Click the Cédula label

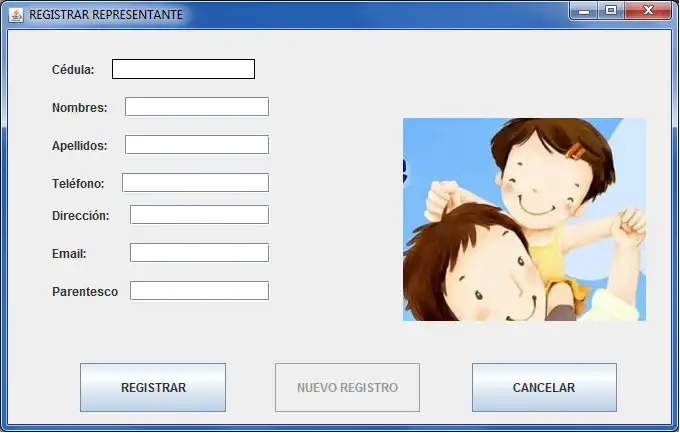pos(73,70)
